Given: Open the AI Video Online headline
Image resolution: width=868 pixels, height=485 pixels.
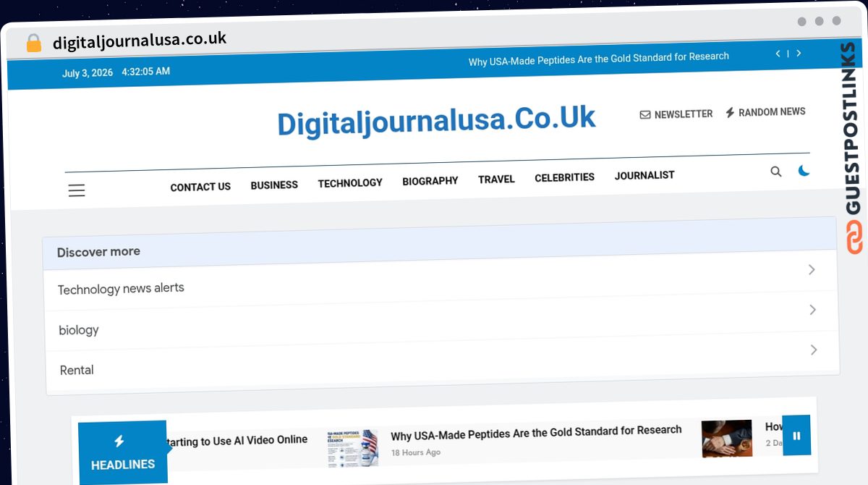Looking at the screenshot, I should coord(237,441).
